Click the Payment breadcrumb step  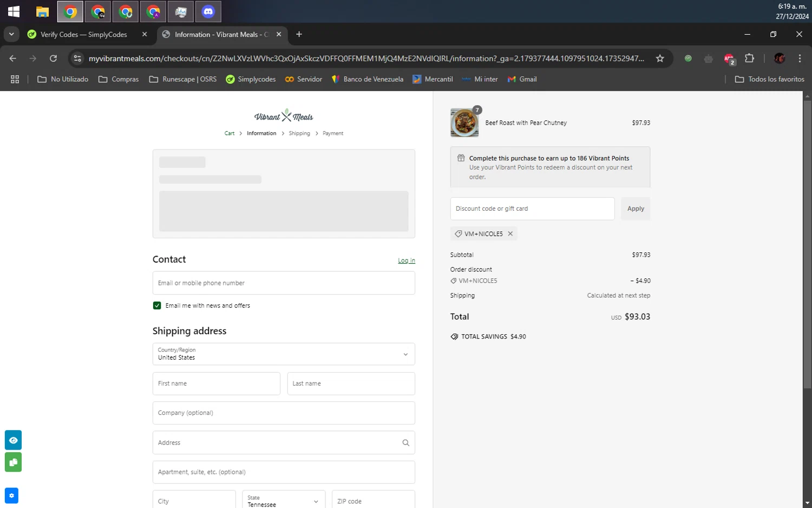[333, 133]
